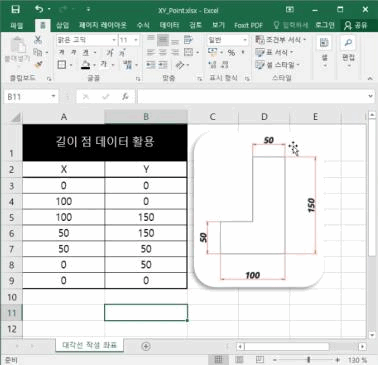Expand Cell Styles (셀 스타일)
Image resolution: width=378 pixels, height=365 pixels.
pyautogui.click(x=277, y=64)
